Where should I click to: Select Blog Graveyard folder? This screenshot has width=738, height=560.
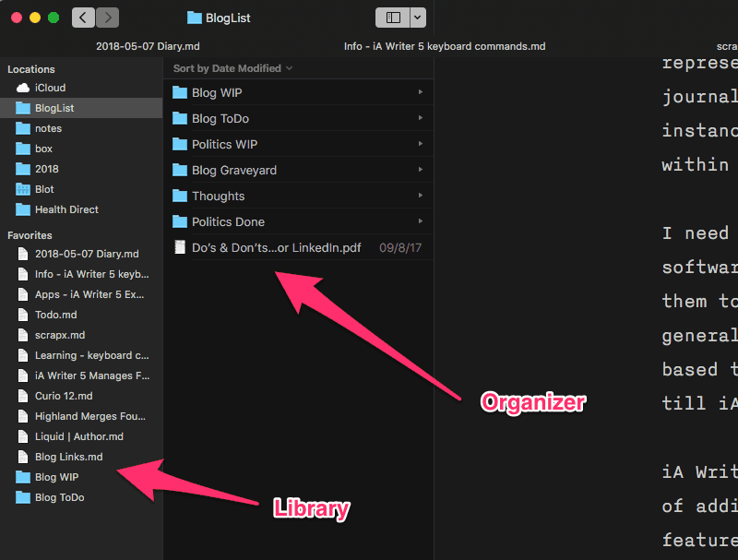[298, 170]
